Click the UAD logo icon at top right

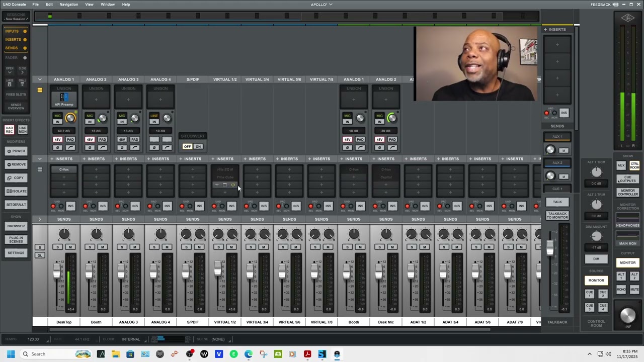click(627, 19)
